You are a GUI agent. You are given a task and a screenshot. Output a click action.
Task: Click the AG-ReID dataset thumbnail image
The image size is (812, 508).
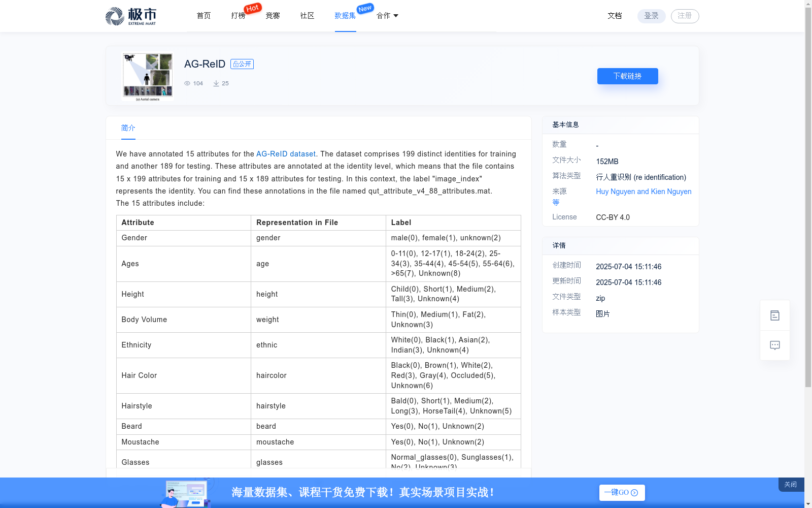(x=148, y=77)
